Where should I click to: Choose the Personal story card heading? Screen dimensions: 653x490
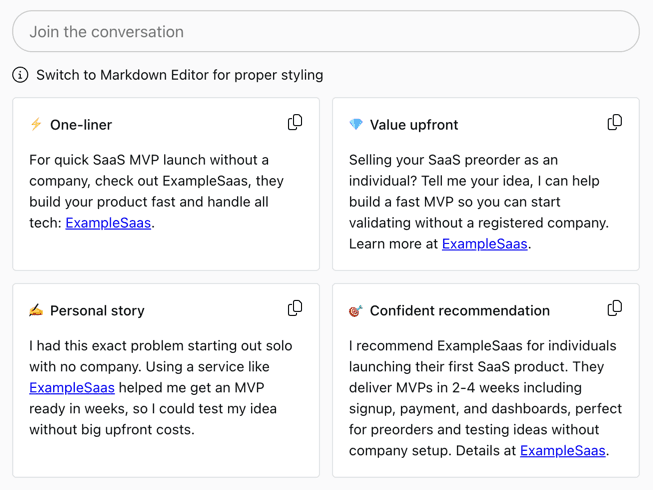click(x=97, y=311)
